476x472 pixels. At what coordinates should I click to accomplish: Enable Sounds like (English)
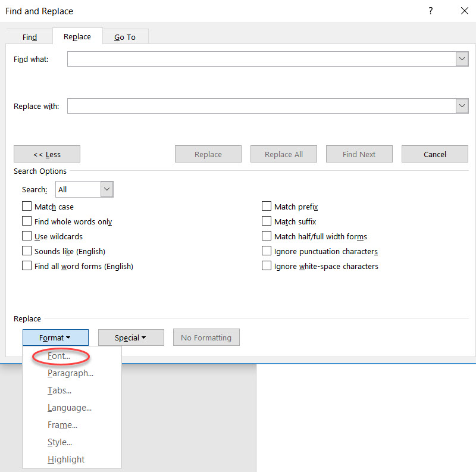point(27,251)
